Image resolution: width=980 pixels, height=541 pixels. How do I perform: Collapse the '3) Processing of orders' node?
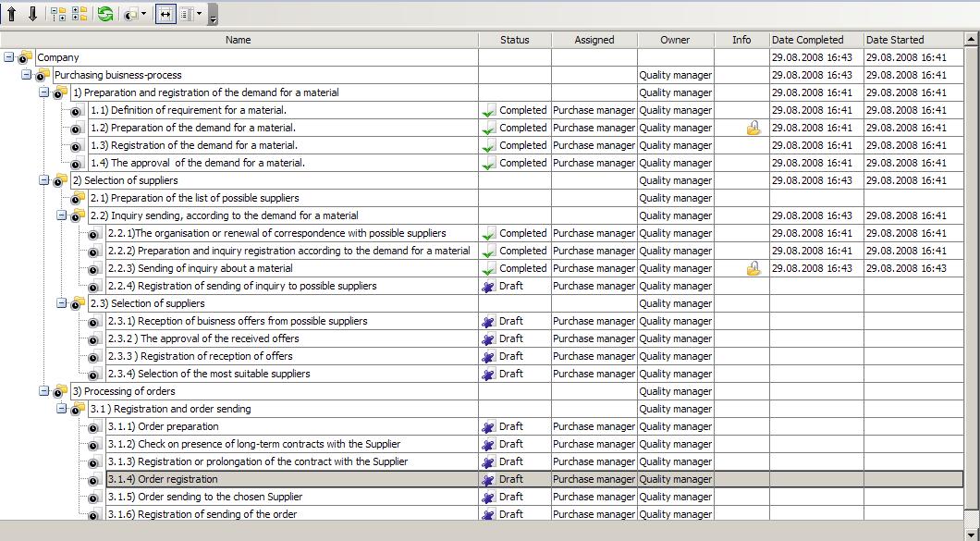click(43, 391)
